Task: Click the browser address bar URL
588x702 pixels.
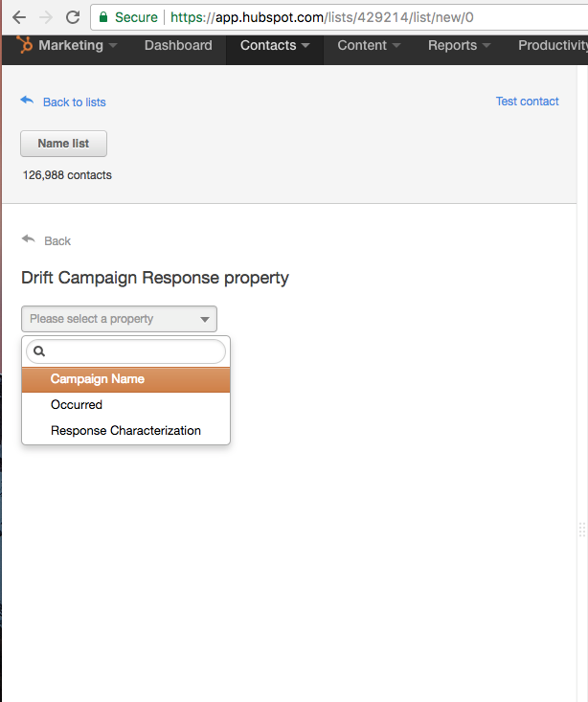Action: pyautogui.click(x=322, y=17)
